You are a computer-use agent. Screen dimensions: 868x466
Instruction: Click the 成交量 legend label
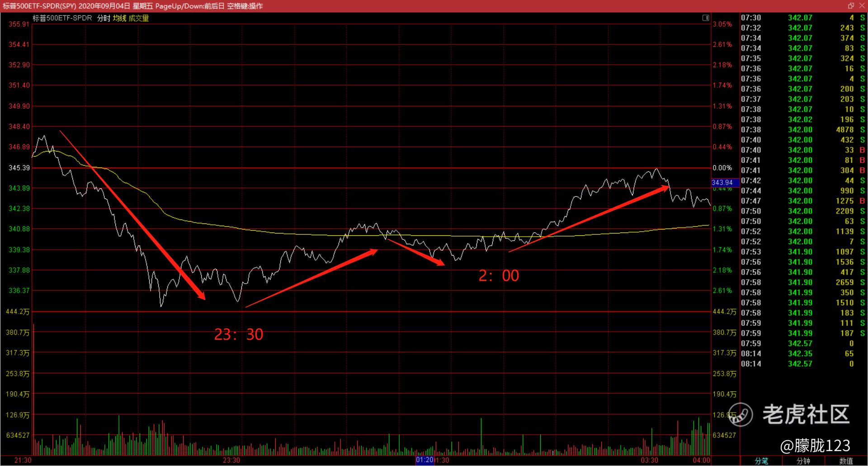138,18
